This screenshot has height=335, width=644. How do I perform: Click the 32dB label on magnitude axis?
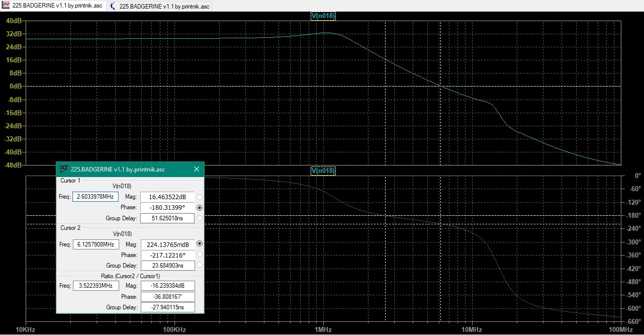pyautogui.click(x=14, y=34)
